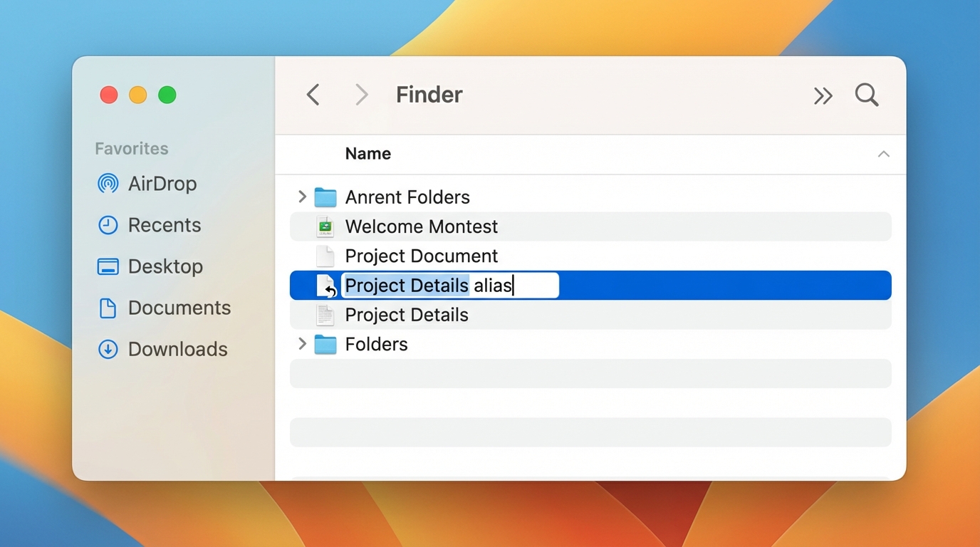Screen dimensions: 980x547
Task: Click the blue folder icon beside Anrent Folders
Action: click(x=325, y=197)
